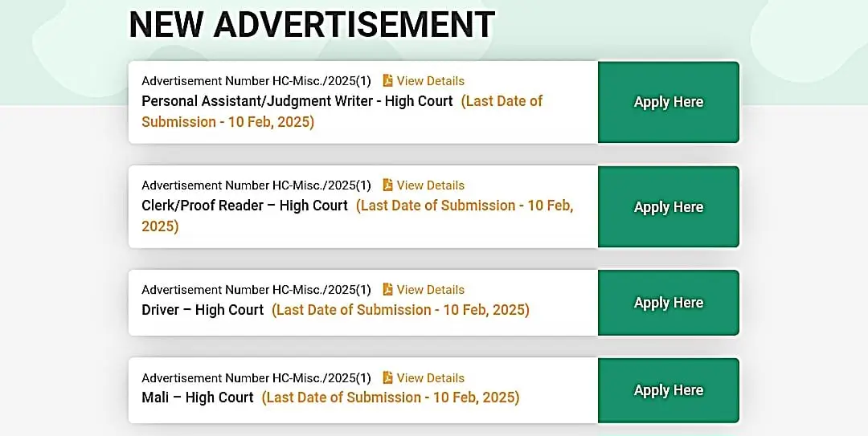868x436 pixels.
Task: Select the Personal Assistant/Judgment Writer title text
Action: coord(297,101)
